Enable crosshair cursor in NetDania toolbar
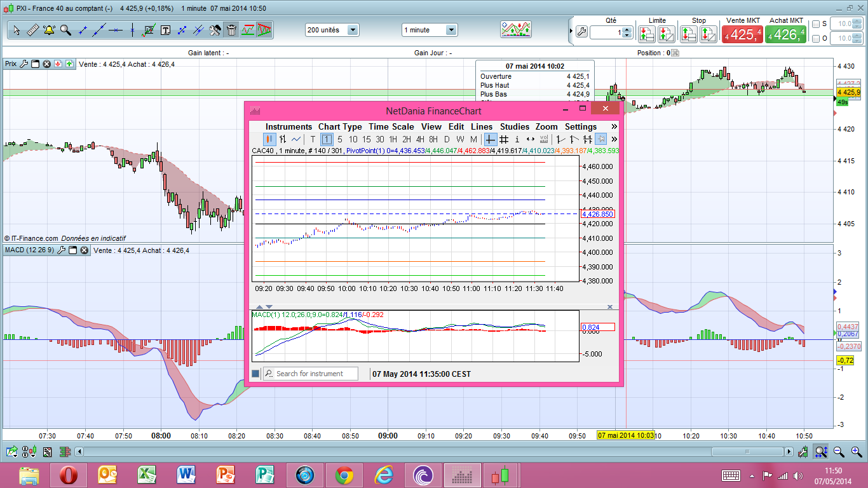The width and height of the screenshot is (868, 488). [490, 139]
